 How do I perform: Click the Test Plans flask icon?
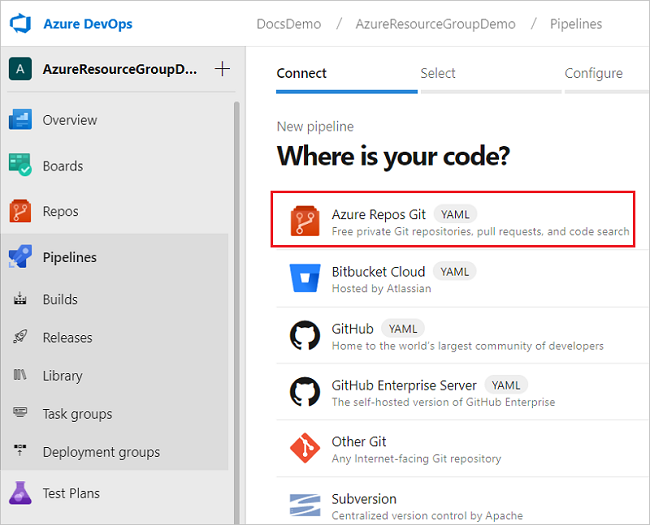(x=21, y=493)
